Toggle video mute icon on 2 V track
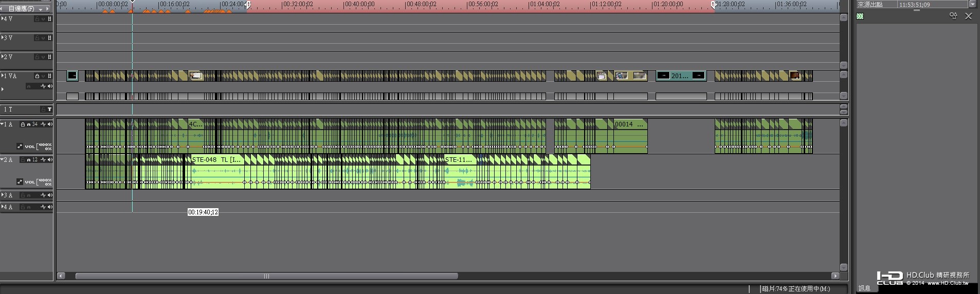This screenshot has width=980, height=294. [49, 57]
